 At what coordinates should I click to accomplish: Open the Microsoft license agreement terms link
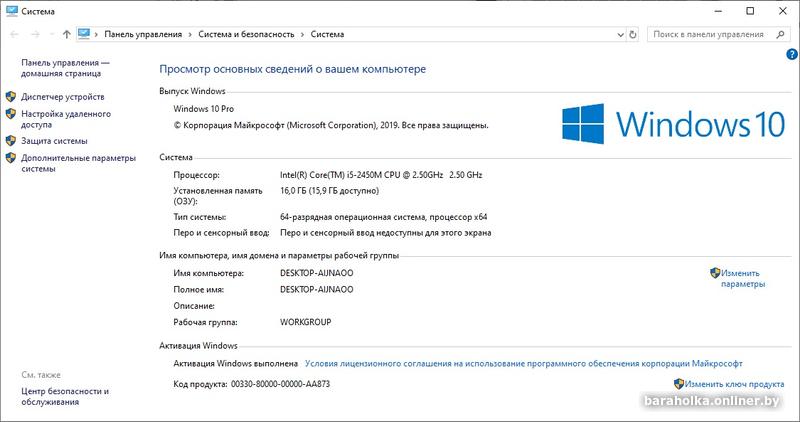[523, 363]
